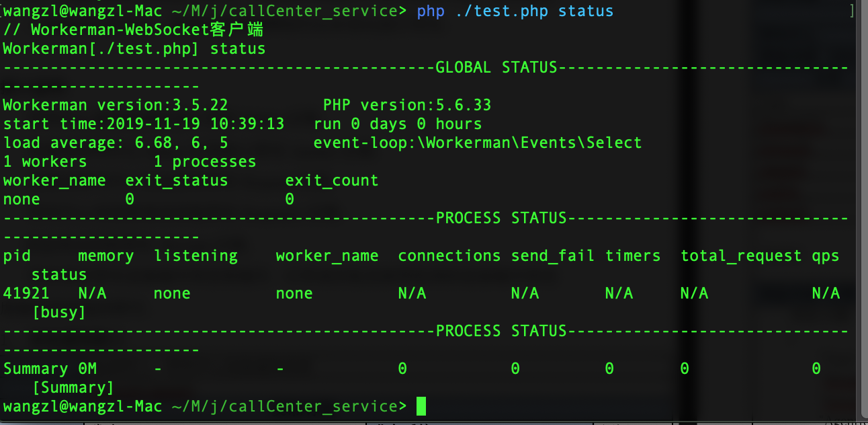Screen dimensions: 868x425
Task: Click the "N/A" value under send_fail
Action: pyautogui.click(x=525, y=293)
